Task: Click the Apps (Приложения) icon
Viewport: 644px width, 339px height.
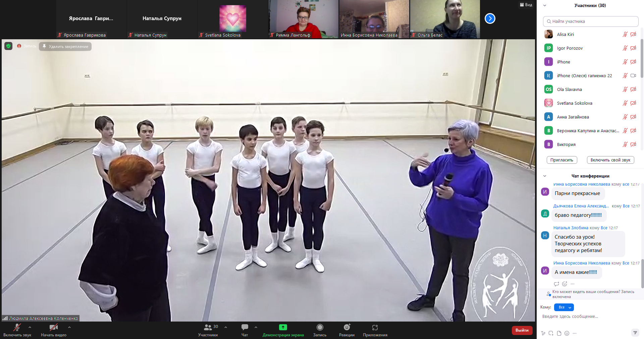Action: pyautogui.click(x=375, y=328)
